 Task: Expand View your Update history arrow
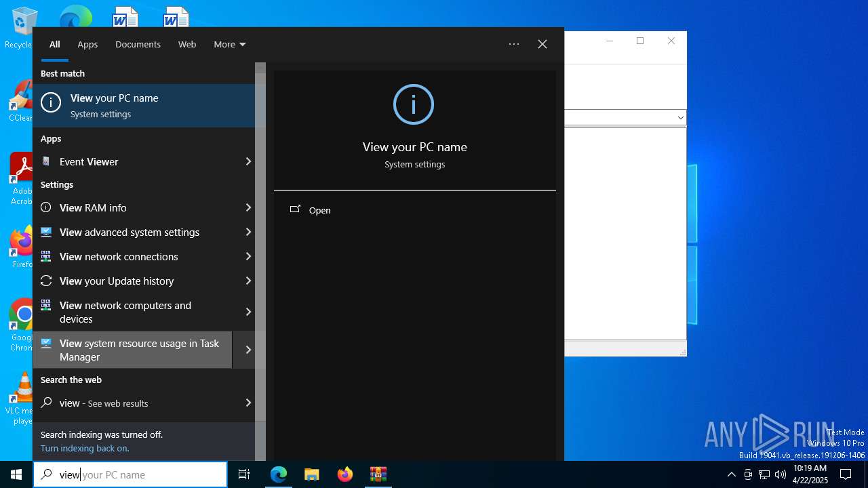click(248, 281)
